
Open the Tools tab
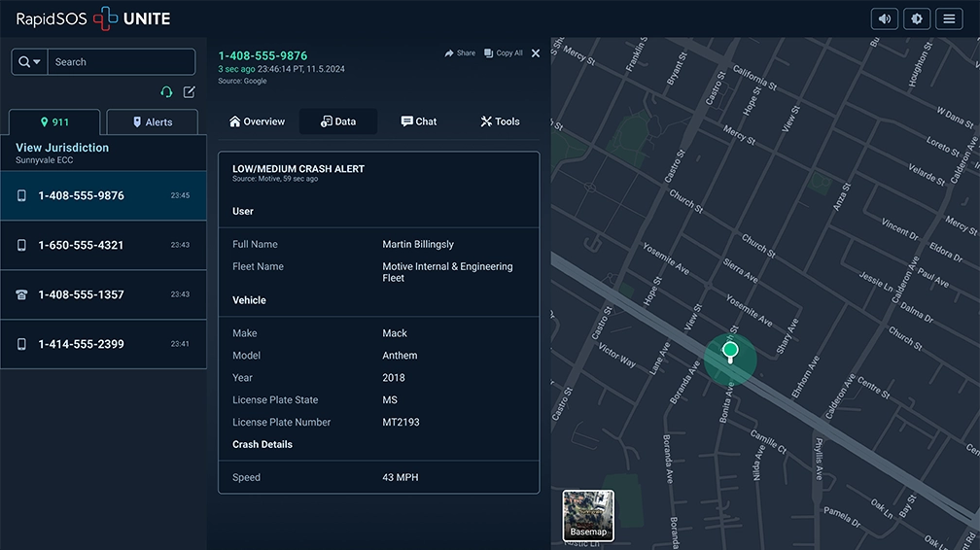(x=500, y=121)
